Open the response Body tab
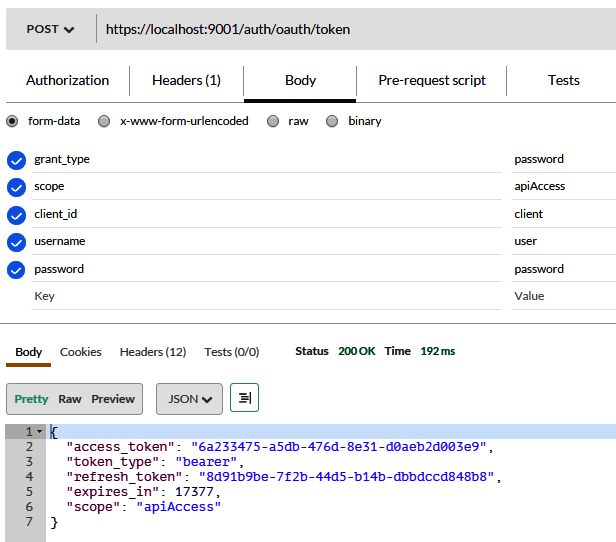Screen dimensions: 616x542 click(28, 352)
